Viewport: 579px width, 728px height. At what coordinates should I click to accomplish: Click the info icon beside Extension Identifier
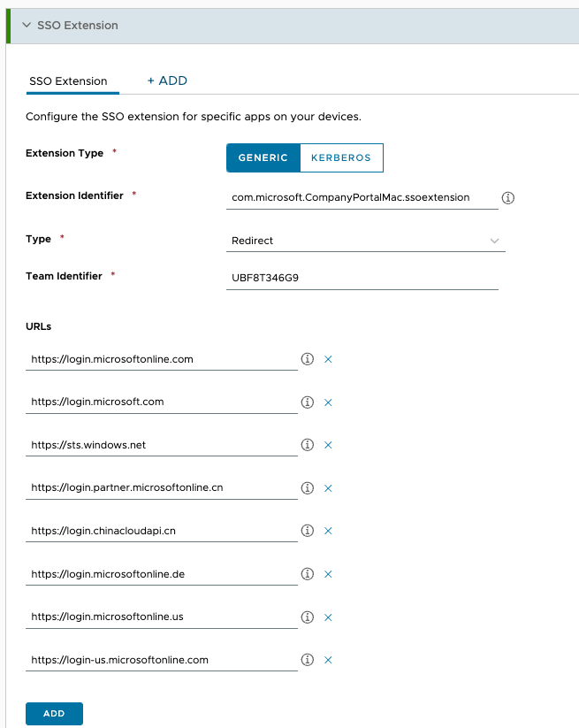point(507,198)
